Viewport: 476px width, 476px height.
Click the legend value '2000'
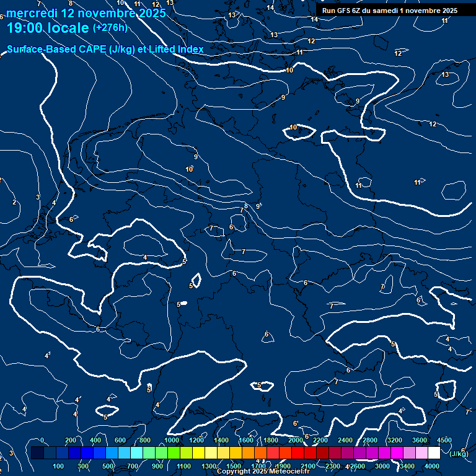(296, 440)
